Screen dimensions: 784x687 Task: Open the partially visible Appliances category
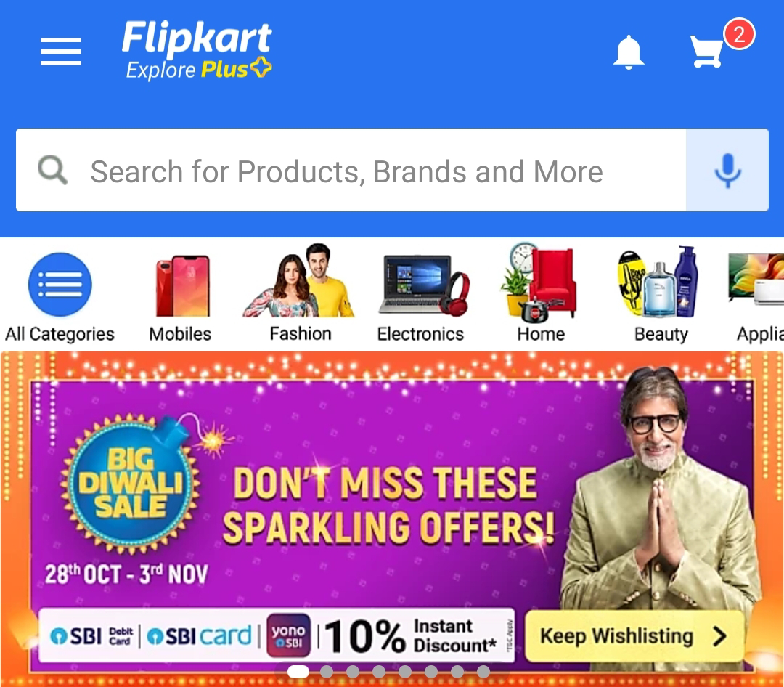point(757,298)
